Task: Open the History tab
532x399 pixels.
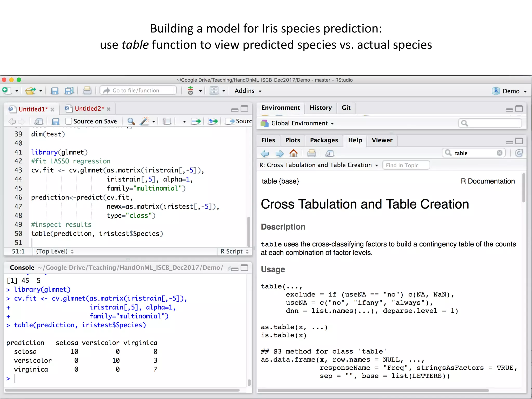Action: click(321, 108)
